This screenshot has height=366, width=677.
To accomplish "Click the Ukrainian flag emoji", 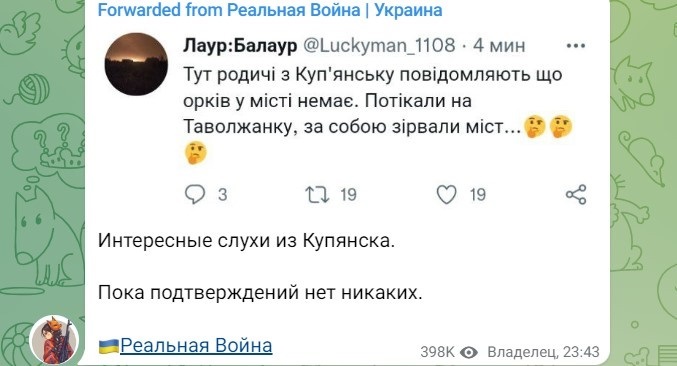I will point(109,346).
